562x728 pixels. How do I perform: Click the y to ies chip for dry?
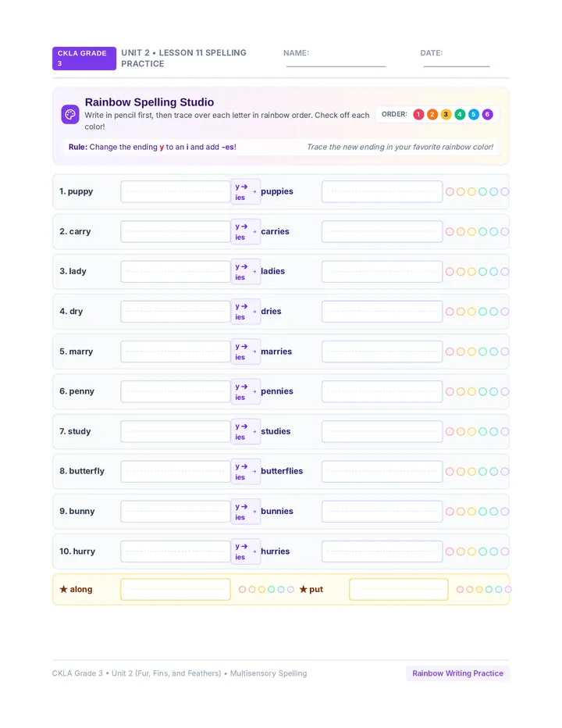pos(246,312)
